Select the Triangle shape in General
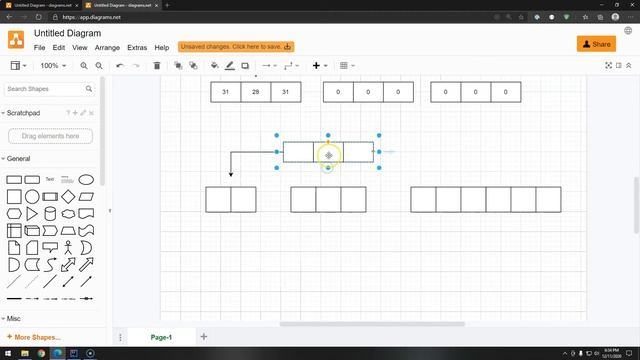 (x=32, y=214)
